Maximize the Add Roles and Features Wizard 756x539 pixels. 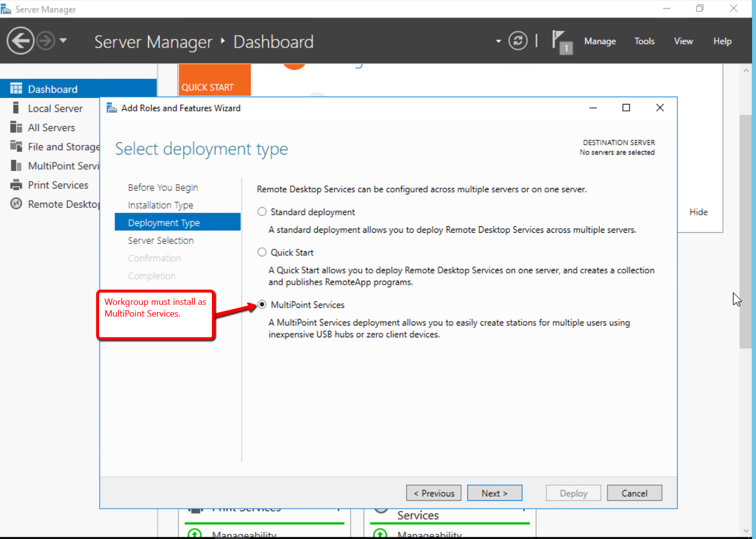point(626,108)
